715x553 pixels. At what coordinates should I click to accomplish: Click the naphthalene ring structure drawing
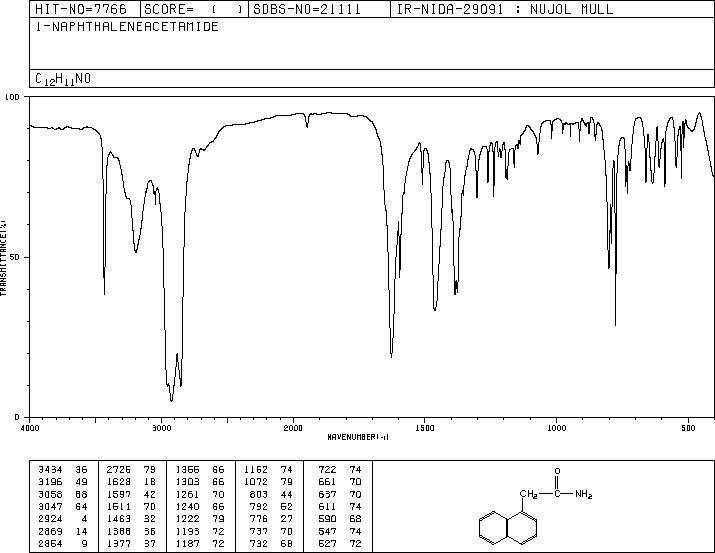coord(508,528)
